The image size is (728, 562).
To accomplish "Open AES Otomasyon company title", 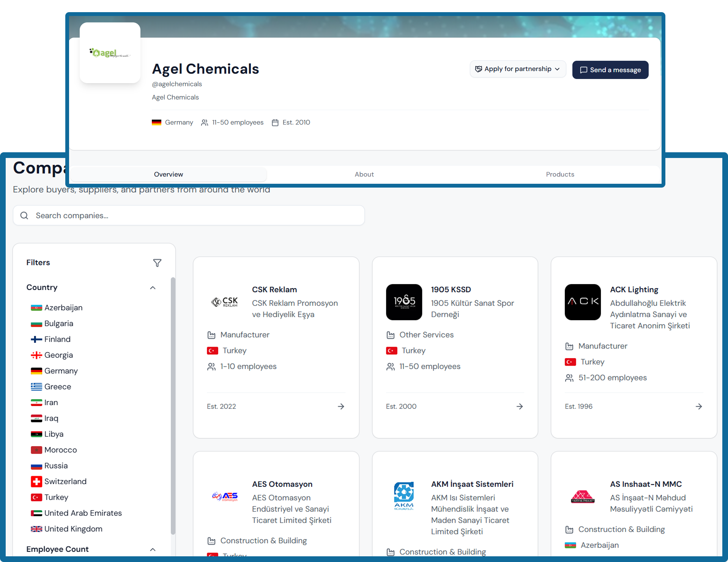I will [x=282, y=484].
